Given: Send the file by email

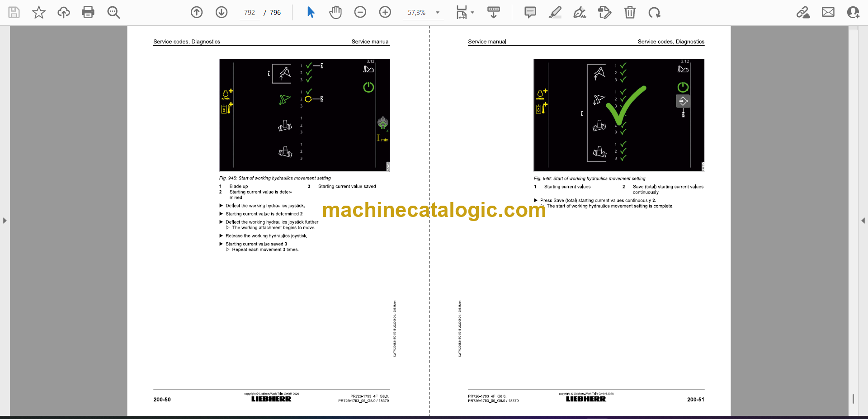Looking at the screenshot, I should tap(828, 12).
